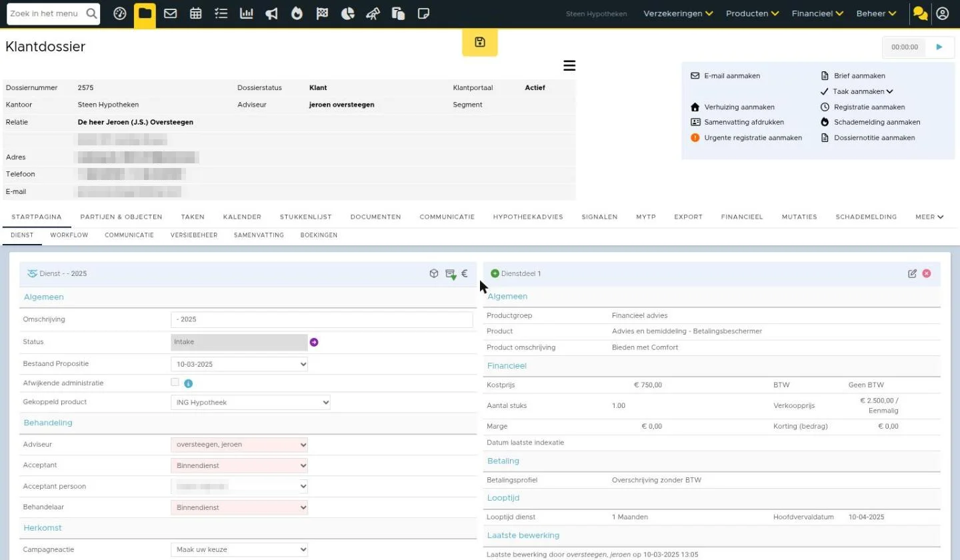
Task: Click the euro icon in Dienst header
Action: pyautogui.click(x=465, y=273)
